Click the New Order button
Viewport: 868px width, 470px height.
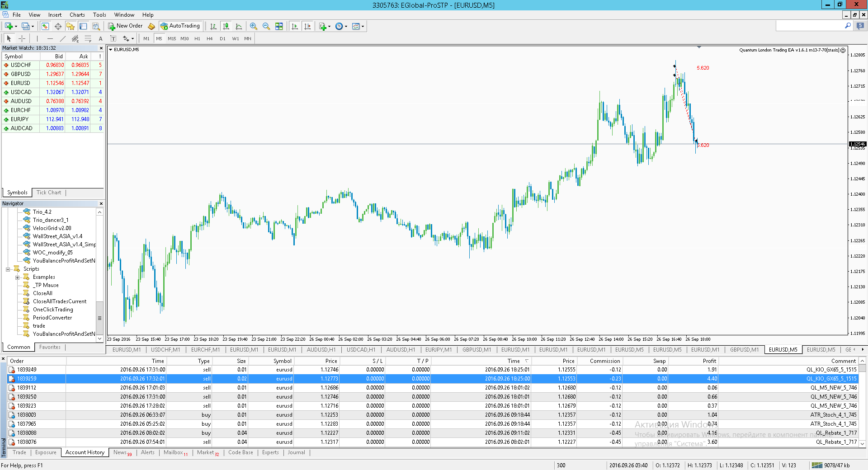[125, 26]
